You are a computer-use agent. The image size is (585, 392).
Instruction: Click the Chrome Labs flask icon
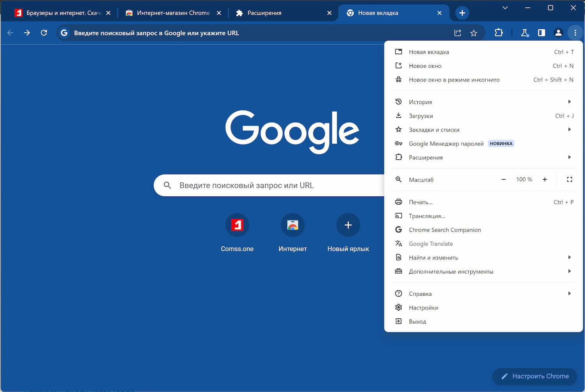point(525,33)
